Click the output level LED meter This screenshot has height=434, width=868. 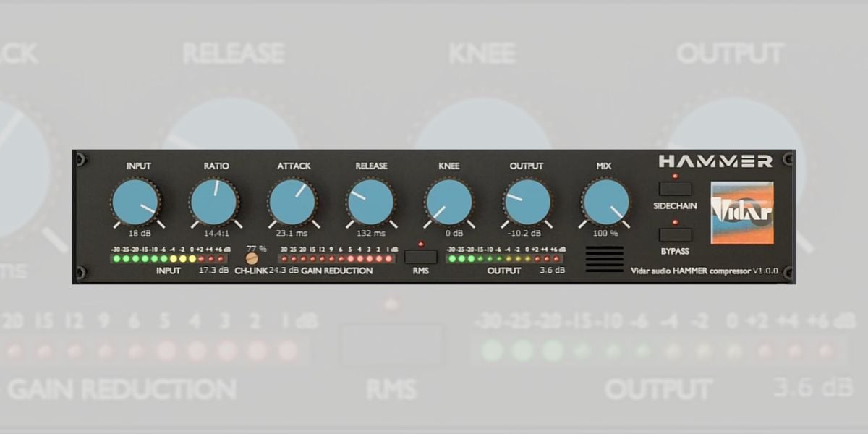(506, 258)
